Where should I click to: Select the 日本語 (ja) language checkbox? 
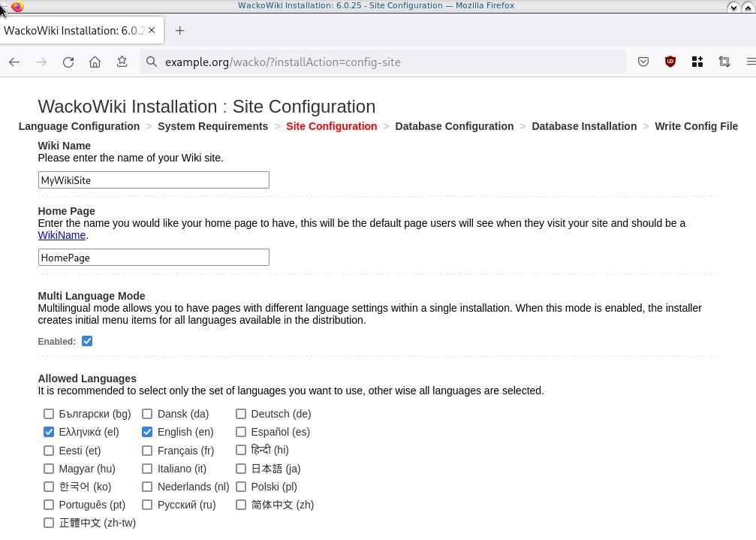click(x=241, y=469)
